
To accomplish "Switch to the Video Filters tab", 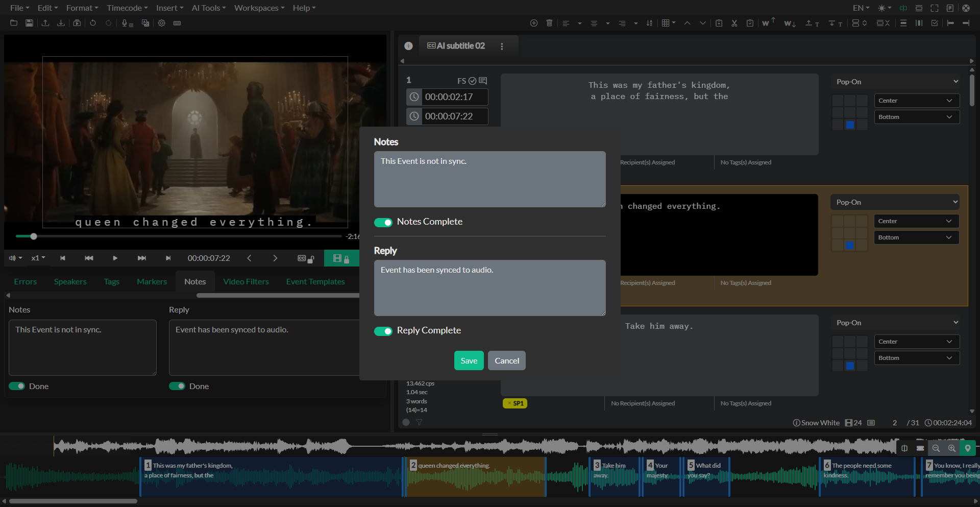I will tap(246, 282).
